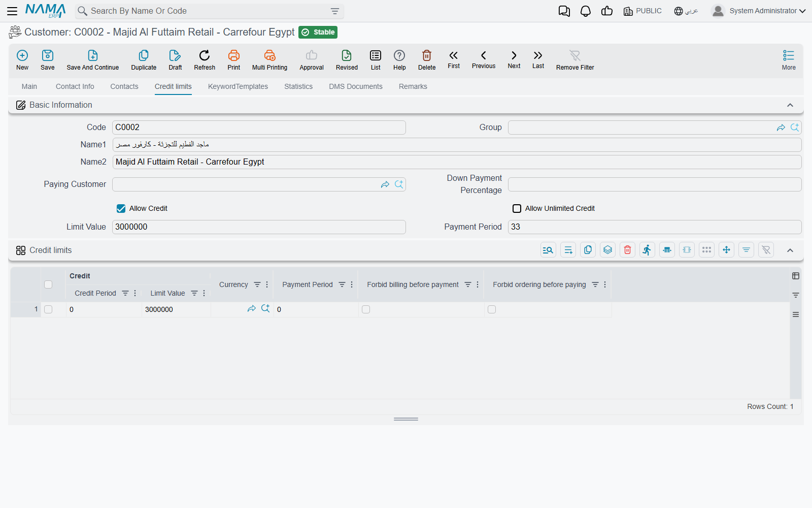Go to the First record
Viewport: 812px width, 508px height.
point(454,59)
